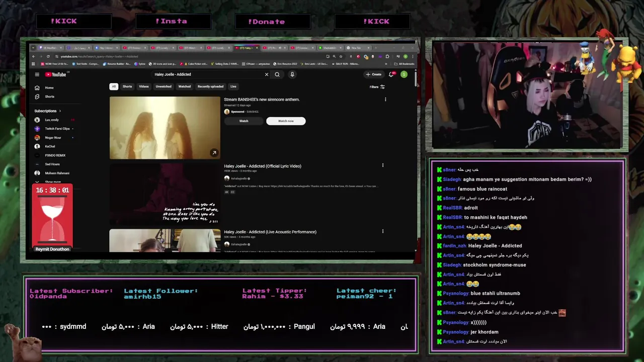Open the BANSHEE sponsored video thumbnail
644x362 pixels.
[x=165, y=128]
